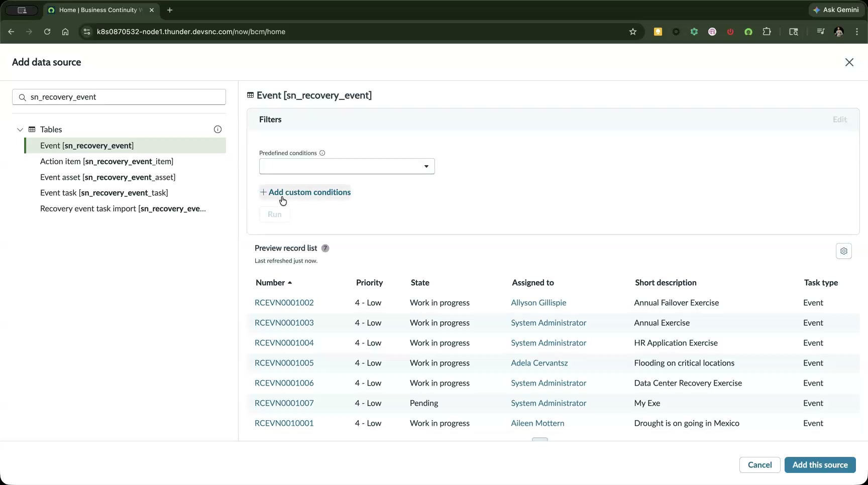The image size is (868, 485).
Task: Go to browser home icon
Action: [x=65, y=32]
